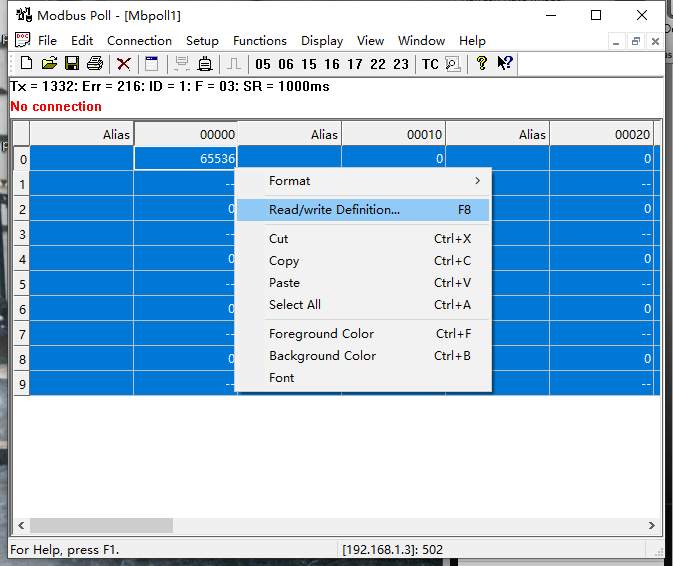
Task: Open the Connection menu
Action: (139, 40)
